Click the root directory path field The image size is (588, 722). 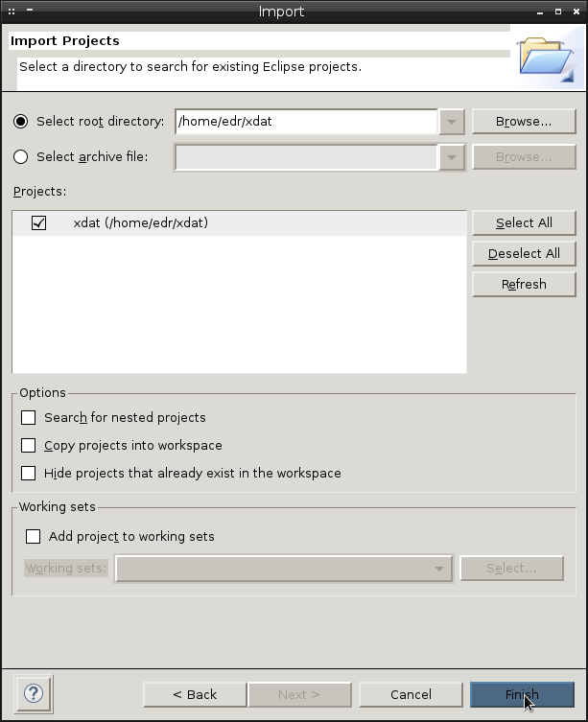coord(306,122)
